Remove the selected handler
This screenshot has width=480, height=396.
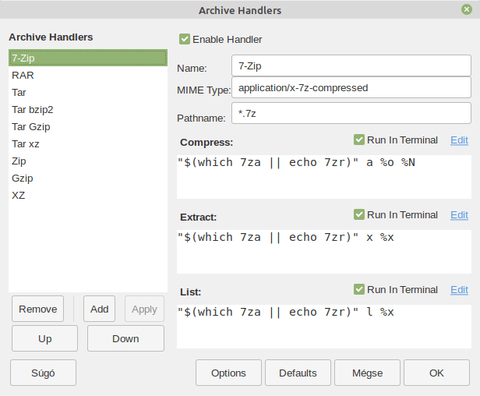(38, 309)
